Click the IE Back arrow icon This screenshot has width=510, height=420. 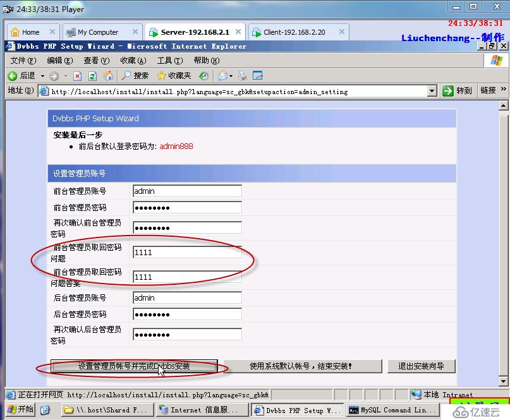[x=13, y=76]
